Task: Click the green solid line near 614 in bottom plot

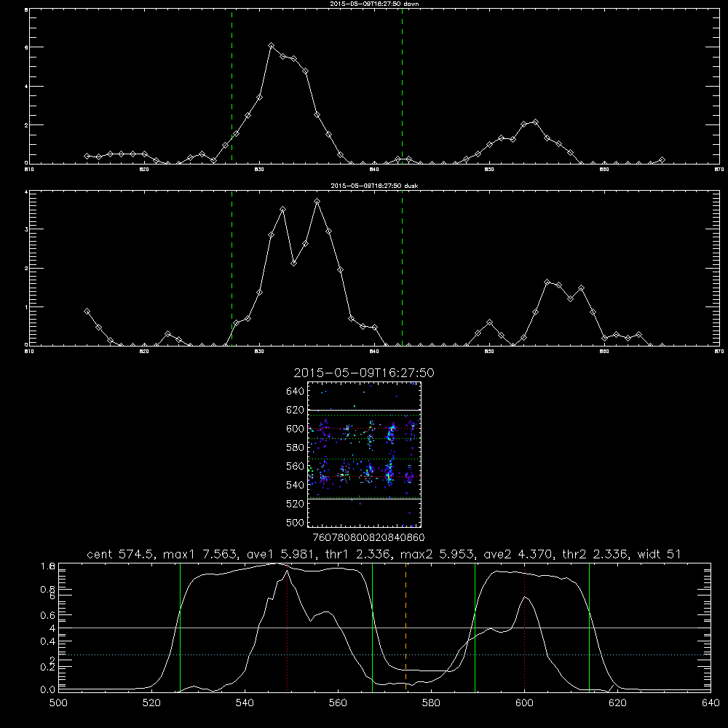Action: coord(589,627)
